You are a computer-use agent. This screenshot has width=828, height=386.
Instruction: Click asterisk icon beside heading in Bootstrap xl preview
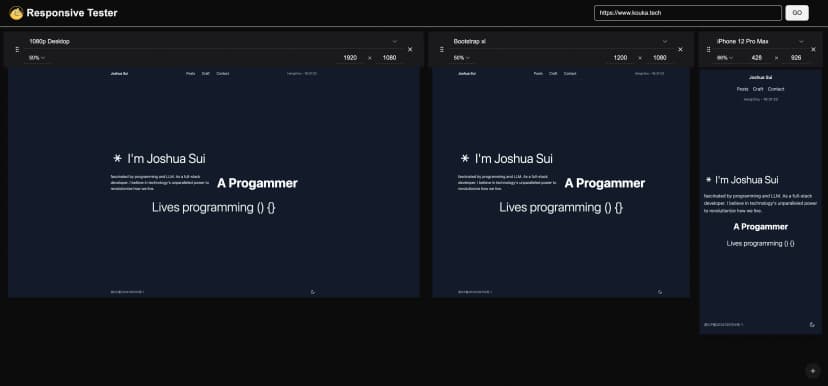[465, 158]
